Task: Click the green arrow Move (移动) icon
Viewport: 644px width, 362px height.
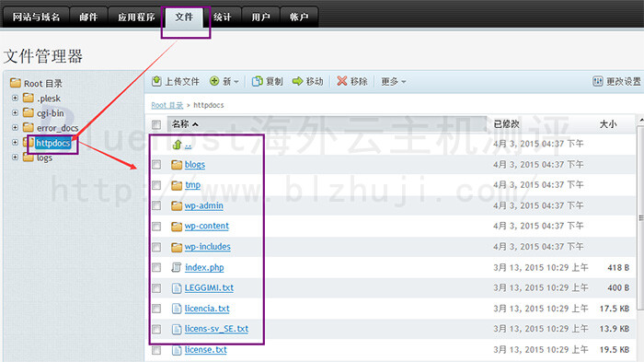Action: coord(297,81)
